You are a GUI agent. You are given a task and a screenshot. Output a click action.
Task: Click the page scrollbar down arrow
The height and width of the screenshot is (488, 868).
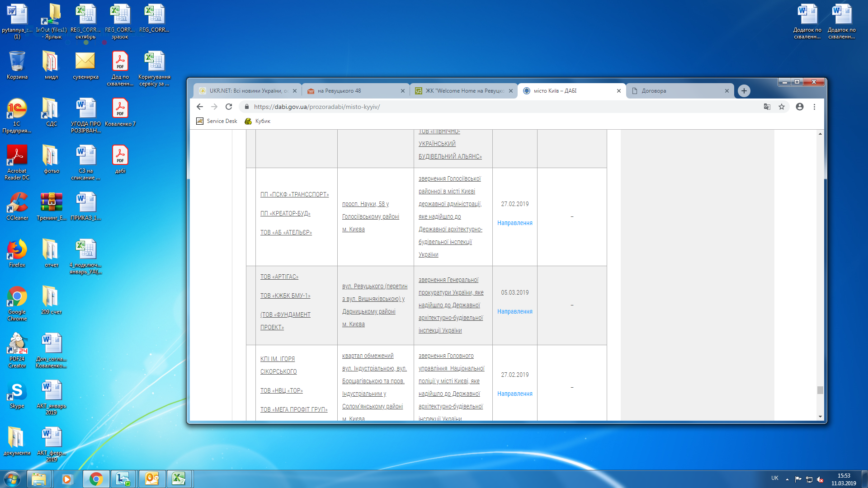[x=820, y=417]
